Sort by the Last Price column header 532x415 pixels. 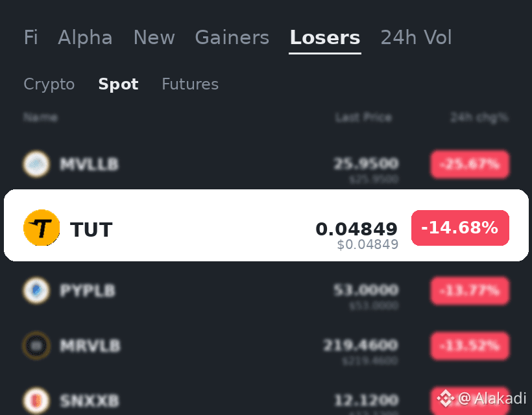(x=363, y=117)
